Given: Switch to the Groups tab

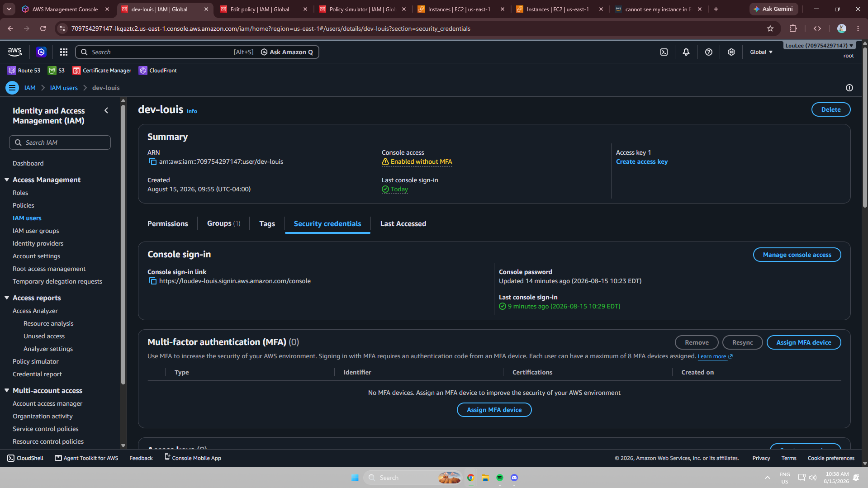Looking at the screenshot, I should [223, 223].
